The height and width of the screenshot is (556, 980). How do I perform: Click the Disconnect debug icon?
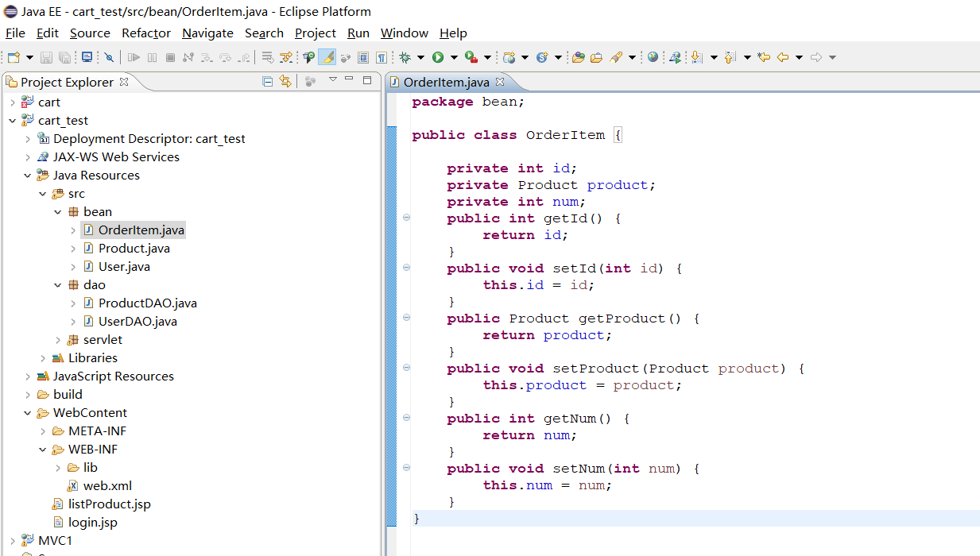(188, 57)
